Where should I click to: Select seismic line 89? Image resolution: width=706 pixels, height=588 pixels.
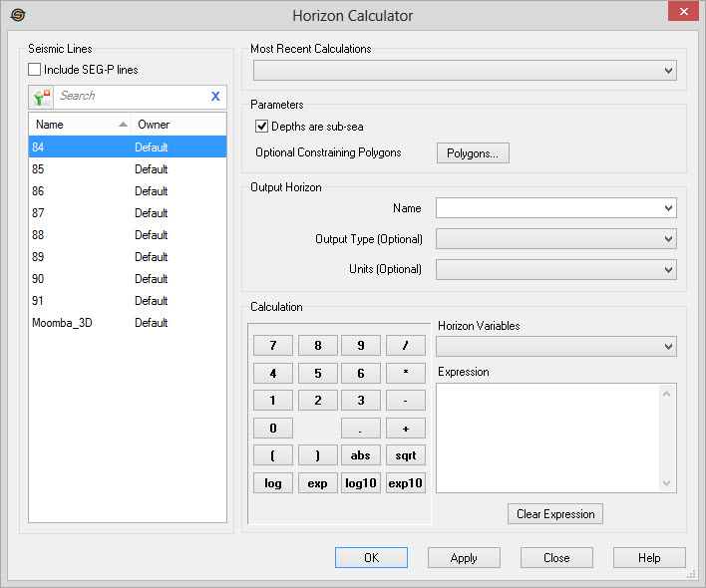click(x=128, y=256)
